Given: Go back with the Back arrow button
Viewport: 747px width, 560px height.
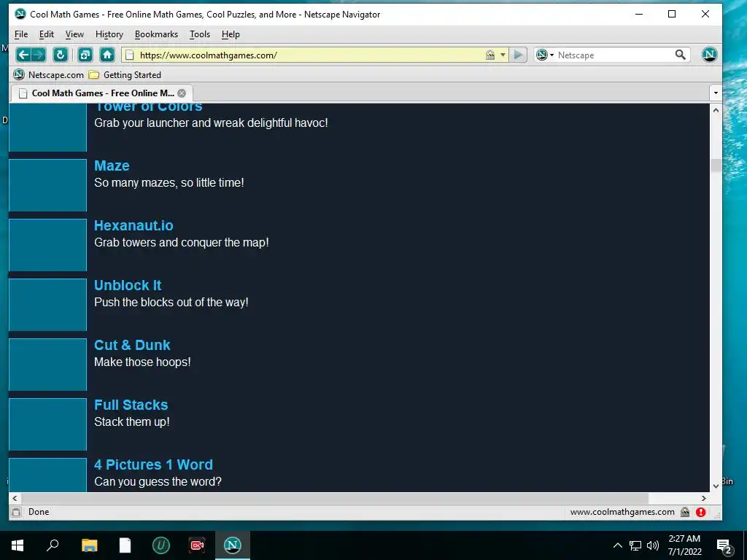Looking at the screenshot, I should click(23, 55).
